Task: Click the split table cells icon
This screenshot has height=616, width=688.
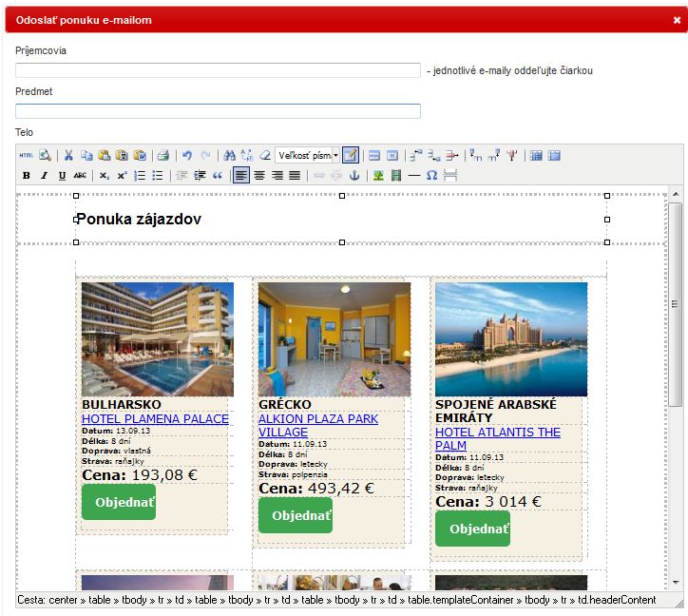Action: (x=536, y=156)
